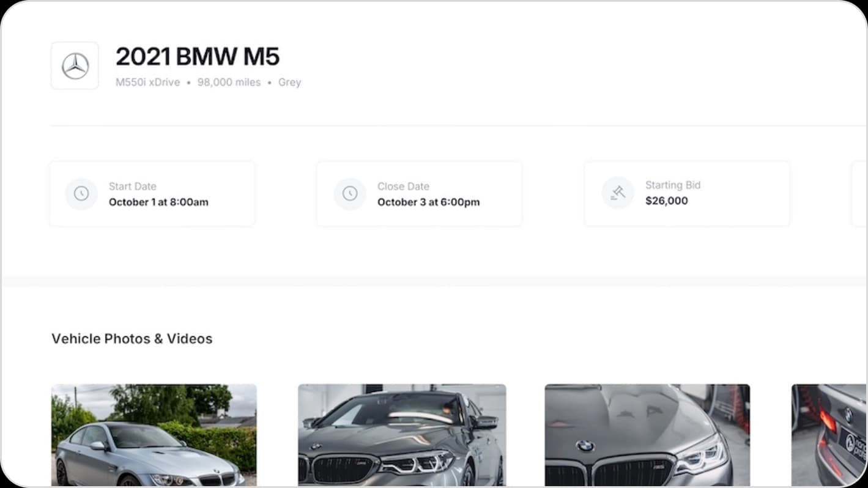
Task: Click the Vehicle Photos & Videos heading
Action: point(132,338)
